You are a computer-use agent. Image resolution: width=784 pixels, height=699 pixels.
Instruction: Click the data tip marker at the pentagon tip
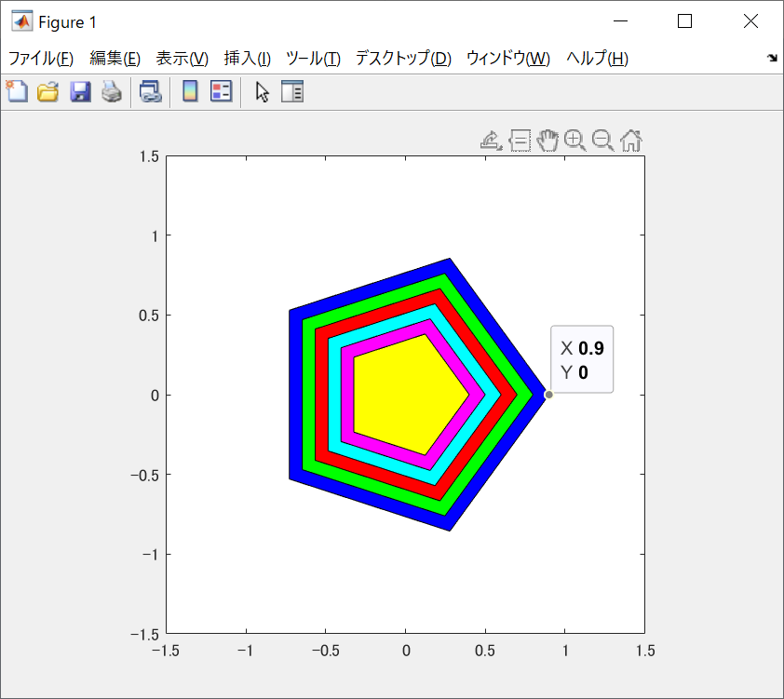click(548, 395)
